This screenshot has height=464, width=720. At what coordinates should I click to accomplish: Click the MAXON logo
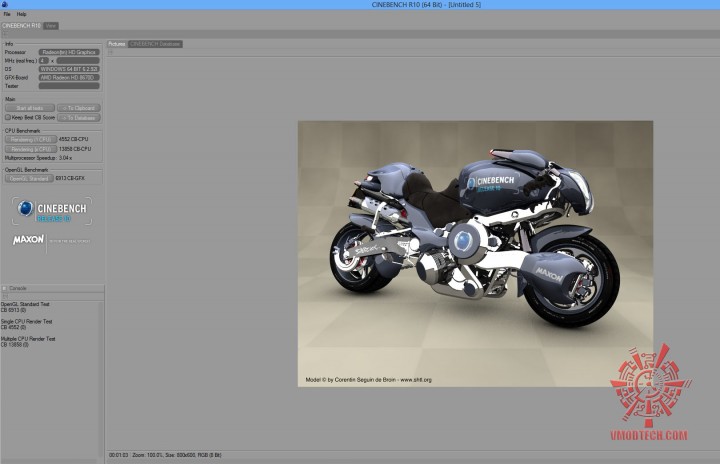click(x=28, y=240)
